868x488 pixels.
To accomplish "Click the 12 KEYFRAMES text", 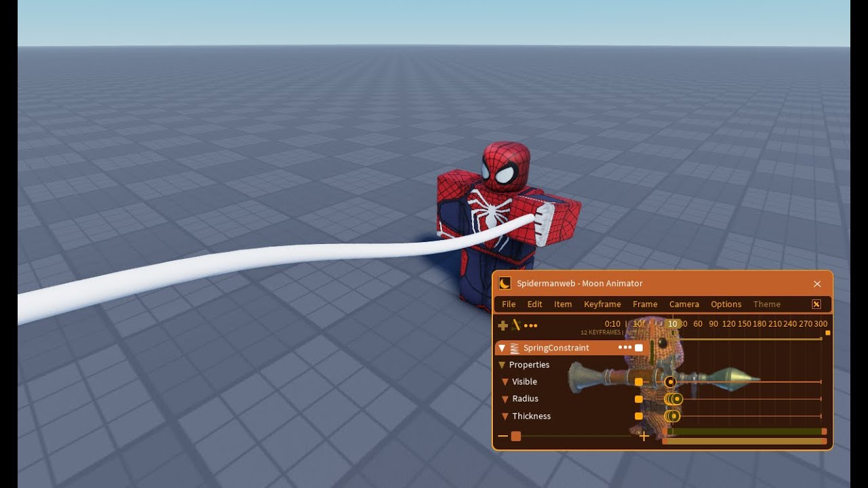I will click(601, 333).
